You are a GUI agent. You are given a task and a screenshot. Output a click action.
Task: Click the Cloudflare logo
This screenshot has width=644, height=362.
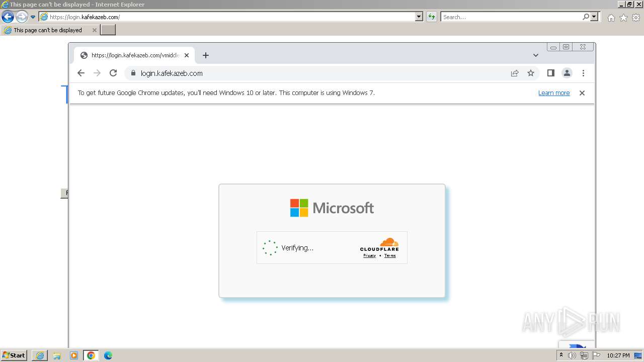pos(379,244)
